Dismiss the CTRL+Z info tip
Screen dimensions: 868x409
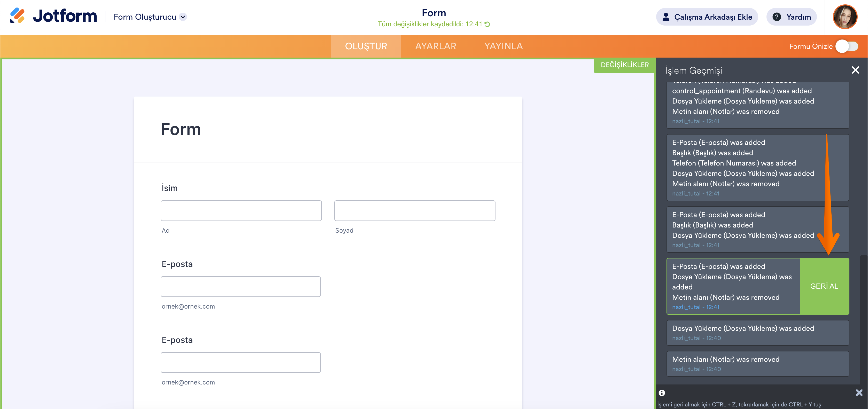pos(859,392)
